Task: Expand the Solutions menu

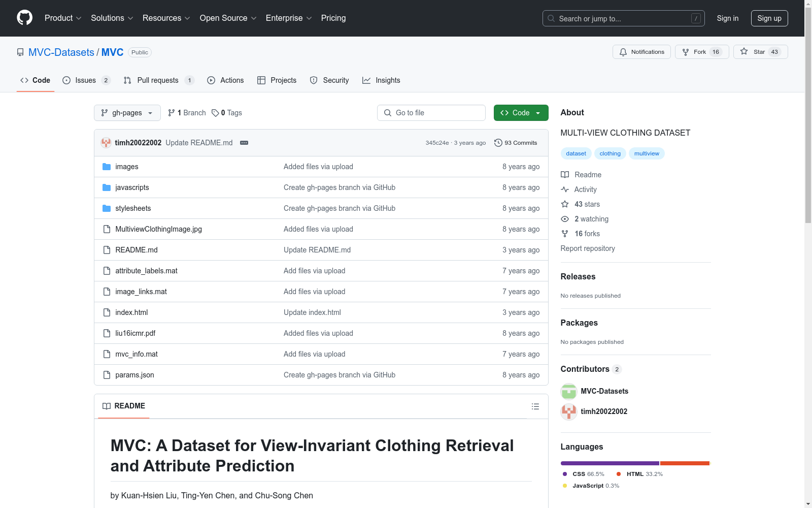Action: pos(112,18)
